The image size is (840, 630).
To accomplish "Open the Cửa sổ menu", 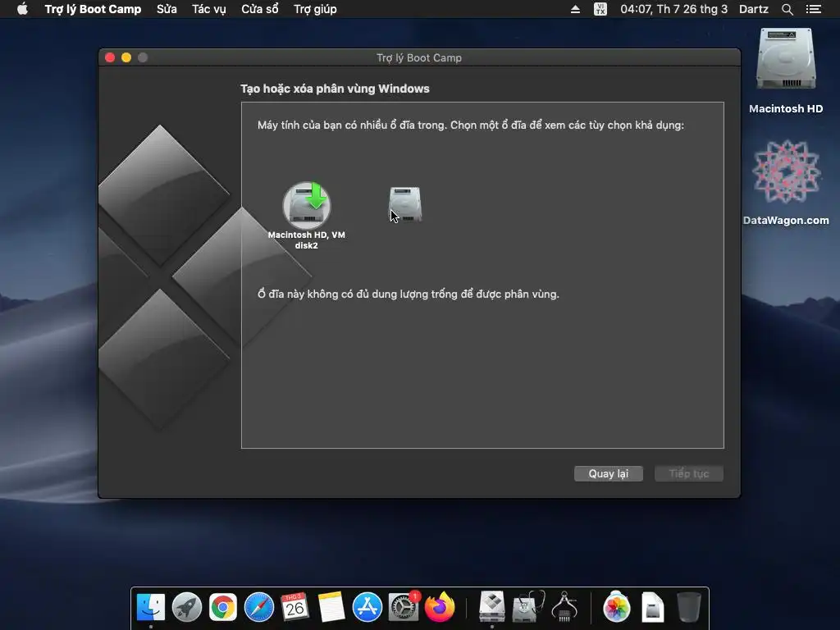I will (x=260, y=9).
